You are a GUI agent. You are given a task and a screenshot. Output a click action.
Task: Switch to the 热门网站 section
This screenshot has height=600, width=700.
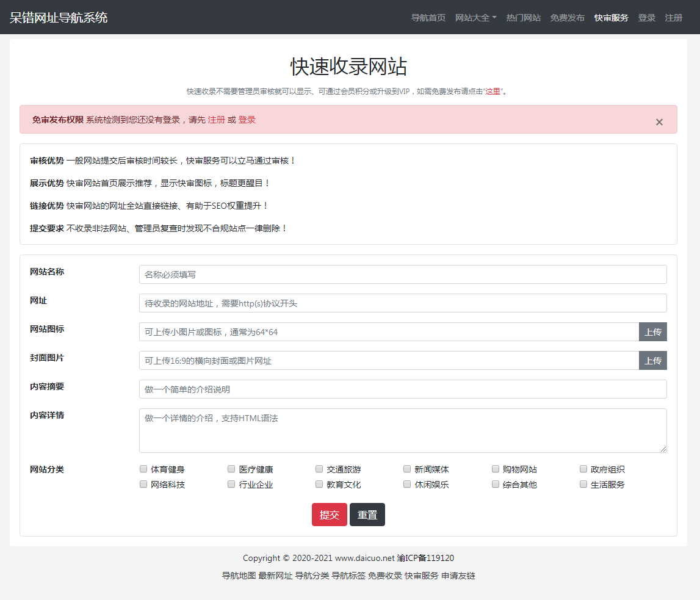click(x=523, y=18)
